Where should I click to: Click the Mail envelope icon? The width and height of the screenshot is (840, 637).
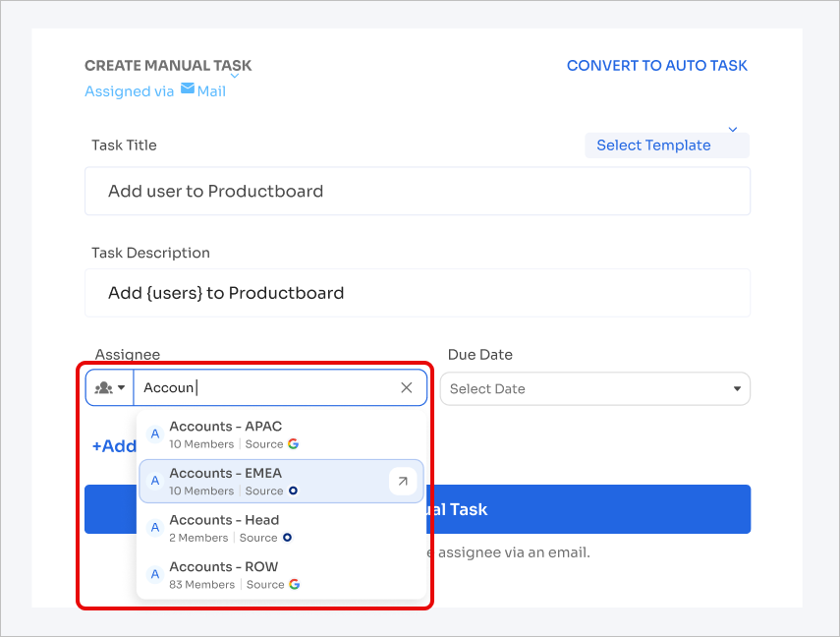188,89
